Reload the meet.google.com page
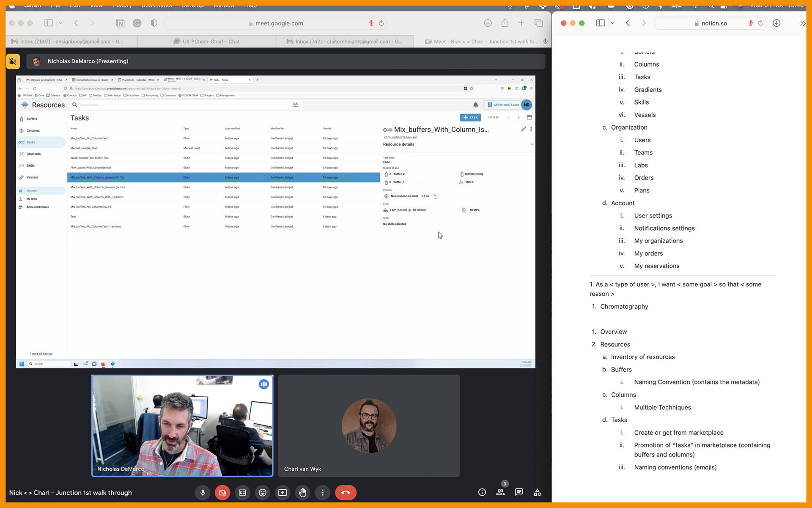This screenshot has height=508, width=812. (x=381, y=23)
